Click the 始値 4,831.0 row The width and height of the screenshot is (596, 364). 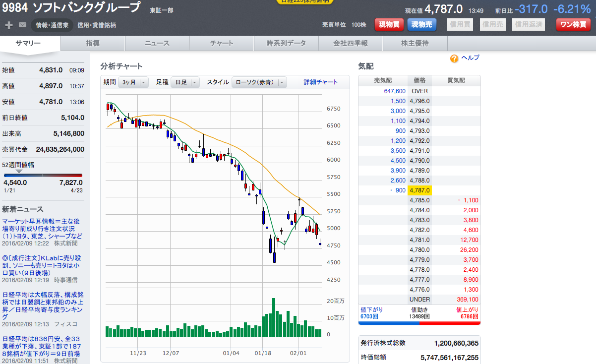[43, 70]
